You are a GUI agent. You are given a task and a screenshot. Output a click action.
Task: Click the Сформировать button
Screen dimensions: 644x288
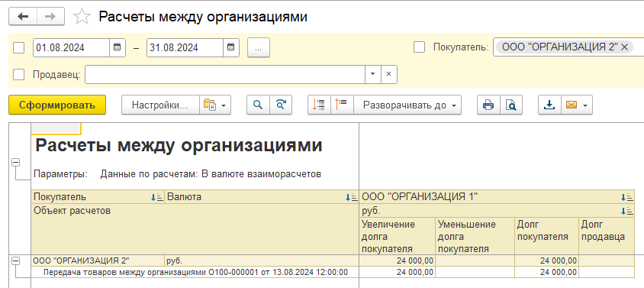(x=57, y=105)
